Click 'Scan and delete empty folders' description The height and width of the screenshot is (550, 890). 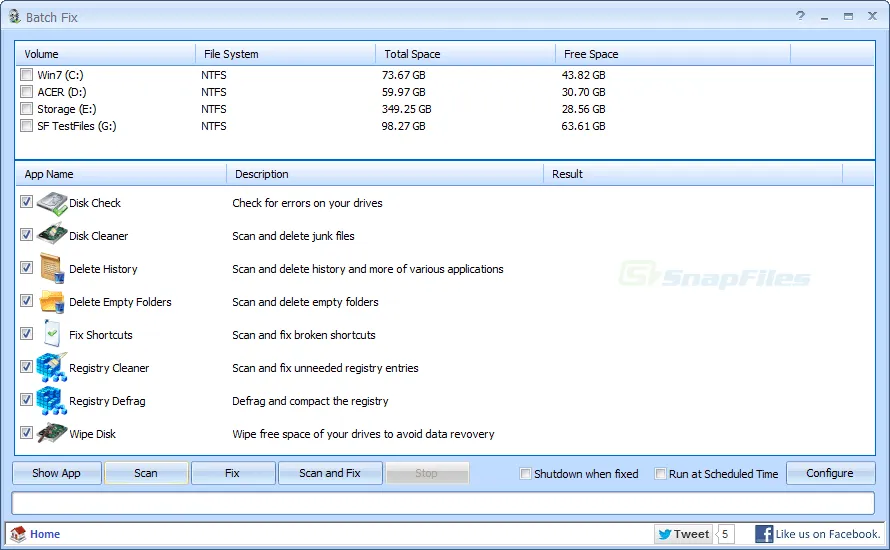pos(305,302)
